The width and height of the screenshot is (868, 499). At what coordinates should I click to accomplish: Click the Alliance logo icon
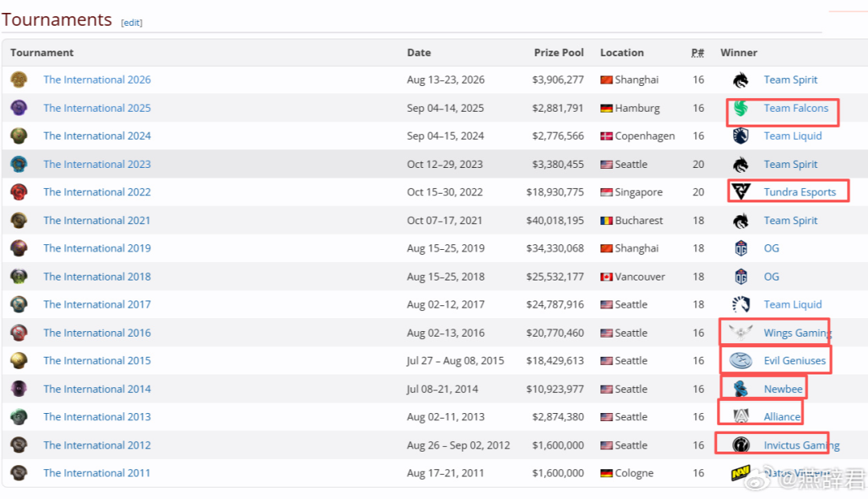pos(741,416)
